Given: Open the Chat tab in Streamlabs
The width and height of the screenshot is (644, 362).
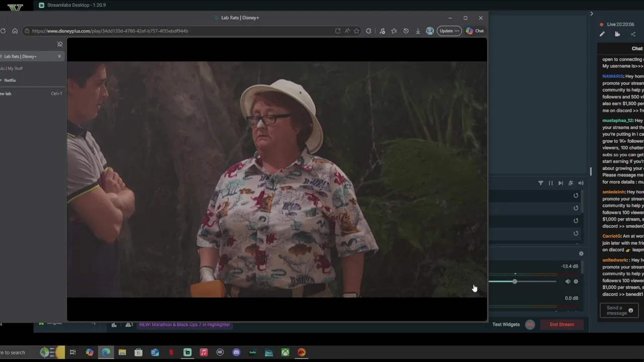Looking at the screenshot, I should pos(637,49).
